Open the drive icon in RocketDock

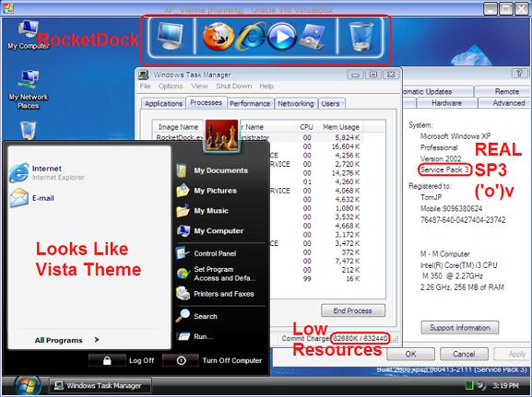tap(313, 37)
